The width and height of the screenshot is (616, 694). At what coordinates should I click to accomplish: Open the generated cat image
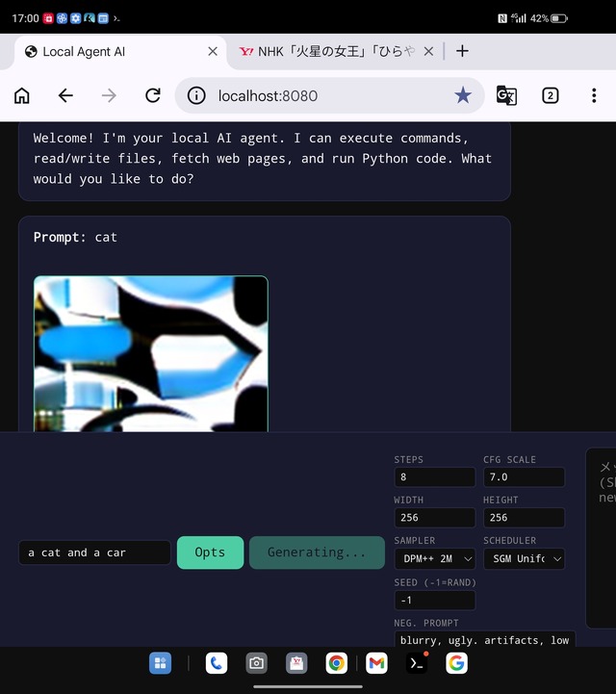(150, 354)
